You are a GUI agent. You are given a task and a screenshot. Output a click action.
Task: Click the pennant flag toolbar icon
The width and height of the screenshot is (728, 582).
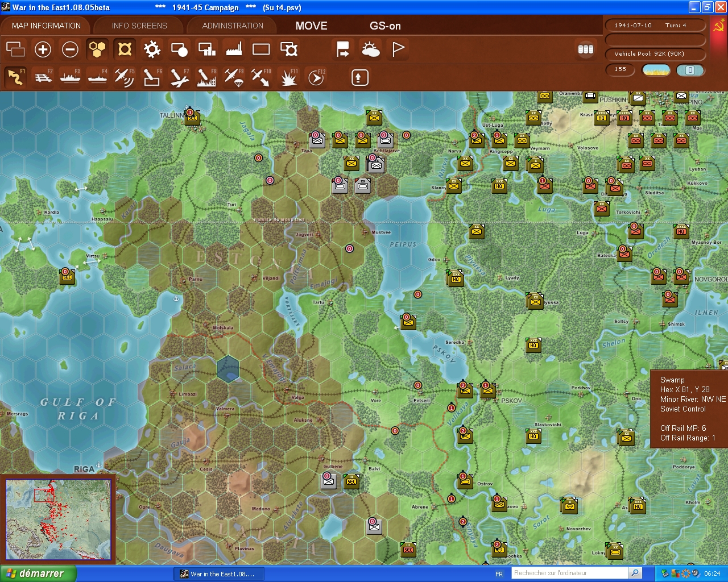tap(398, 49)
